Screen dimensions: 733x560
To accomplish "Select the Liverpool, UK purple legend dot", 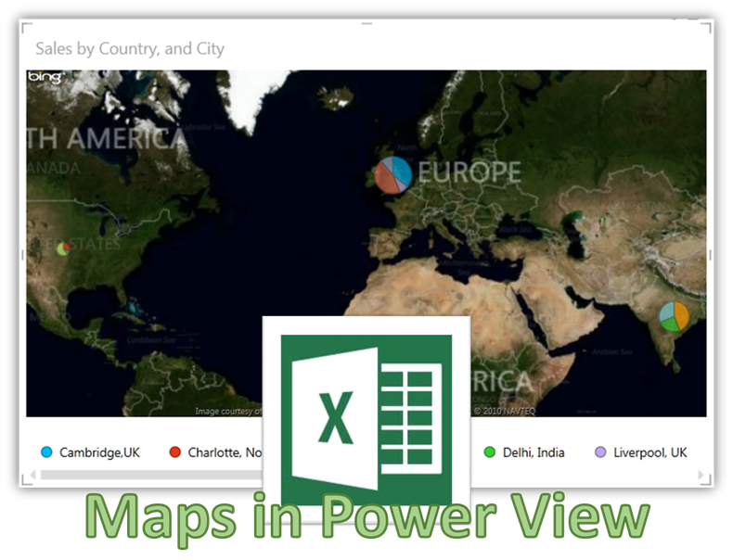I will pyautogui.click(x=600, y=452).
